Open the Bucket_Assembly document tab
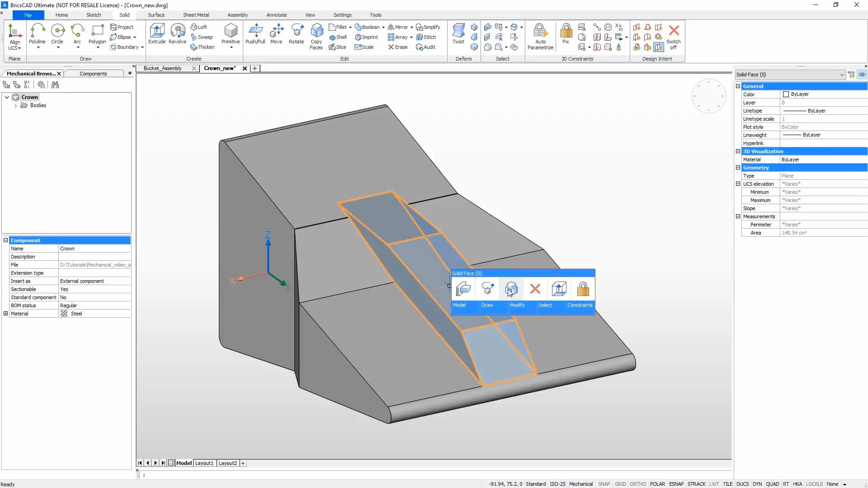The width and height of the screenshot is (868, 488). (x=163, y=68)
